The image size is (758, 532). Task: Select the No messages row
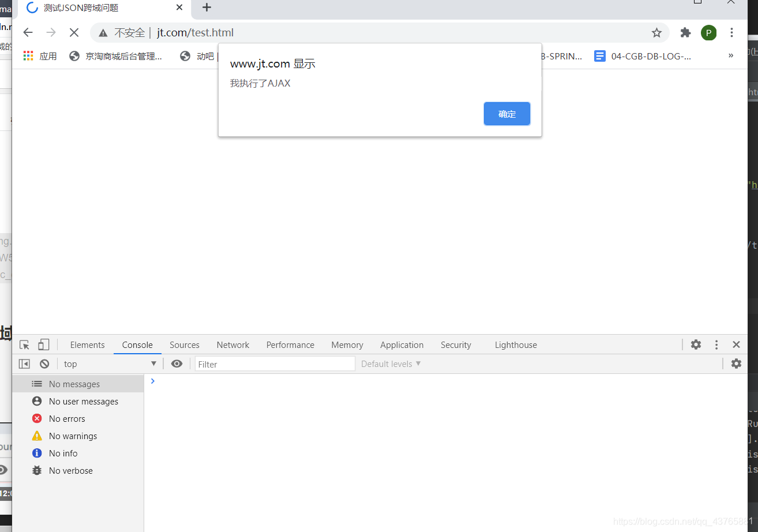[78, 384]
